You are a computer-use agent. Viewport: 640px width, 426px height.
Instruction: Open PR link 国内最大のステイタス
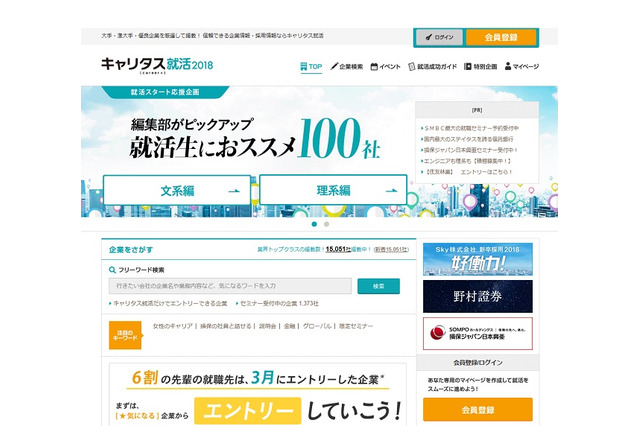[x=467, y=139]
